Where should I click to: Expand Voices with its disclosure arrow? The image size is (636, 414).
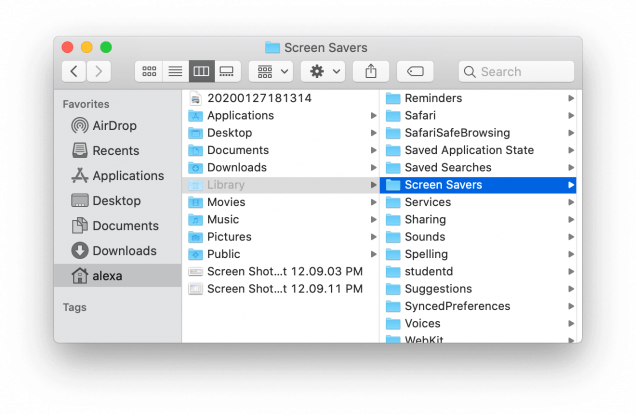(x=571, y=324)
